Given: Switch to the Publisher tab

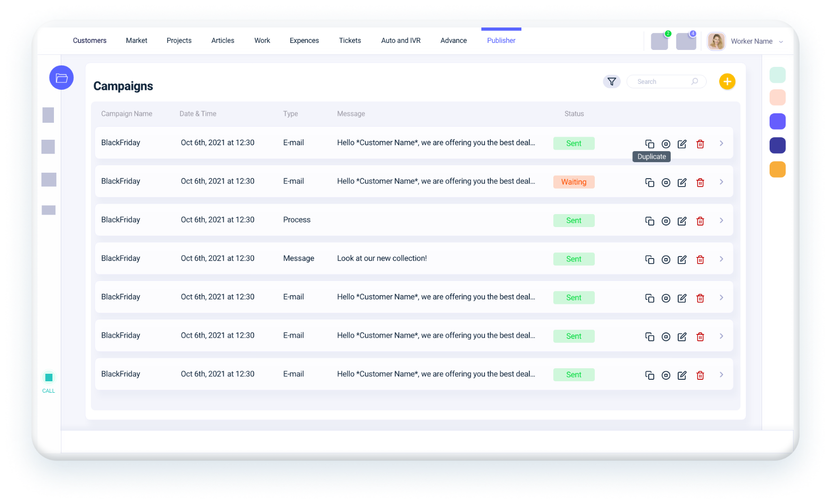Looking at the screenshot, I should pos(501,40).
